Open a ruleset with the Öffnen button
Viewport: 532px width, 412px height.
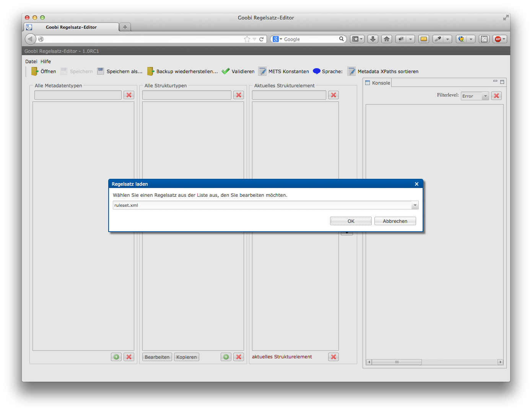[x=44, y=71]
